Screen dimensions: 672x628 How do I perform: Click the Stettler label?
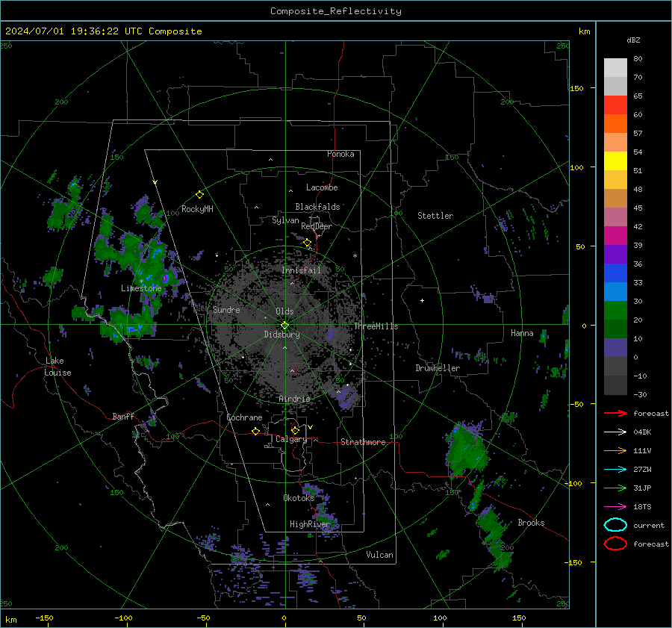pyautogui.click(x=435, y=216)
